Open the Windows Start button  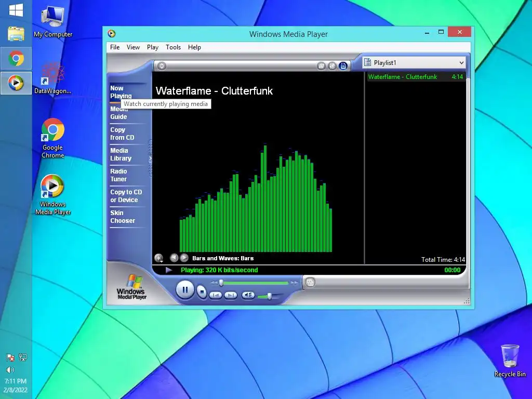pyautogui.click(x=16, y=10)
